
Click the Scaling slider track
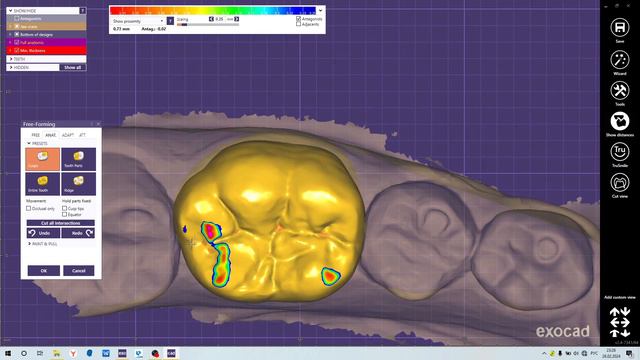click(x=208, y=24)
